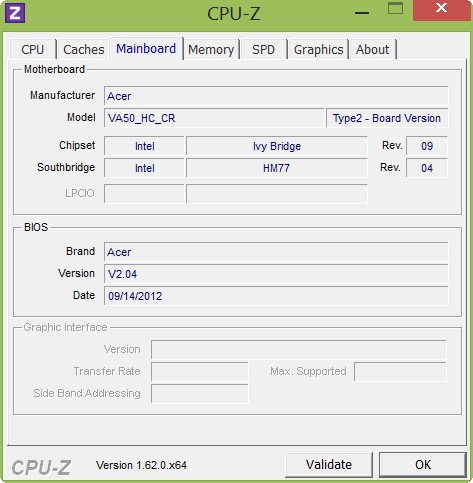Switch to the CPU tab
The height and width of the screenshot is (483, 473).
[x=33, y=49]
